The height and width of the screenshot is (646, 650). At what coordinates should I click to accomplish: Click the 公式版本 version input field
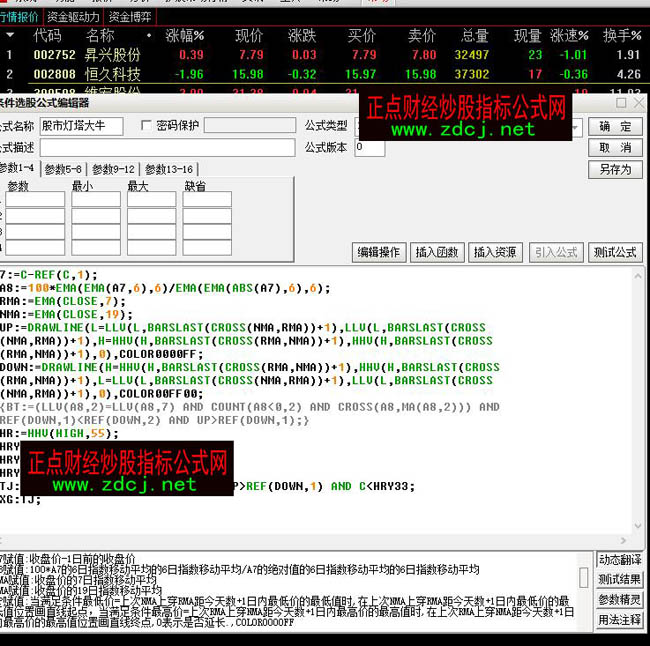(x=369, y=148)
